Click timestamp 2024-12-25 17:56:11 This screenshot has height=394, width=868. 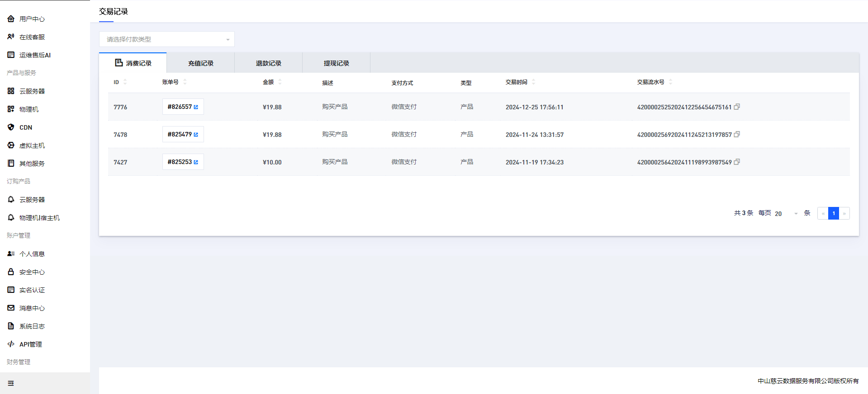click(x=535, y=107)
